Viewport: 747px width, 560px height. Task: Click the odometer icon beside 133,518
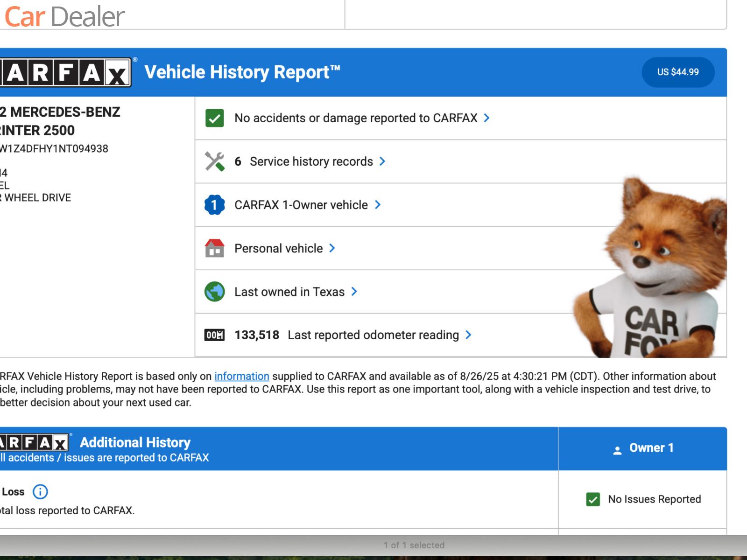pos(214,335)
